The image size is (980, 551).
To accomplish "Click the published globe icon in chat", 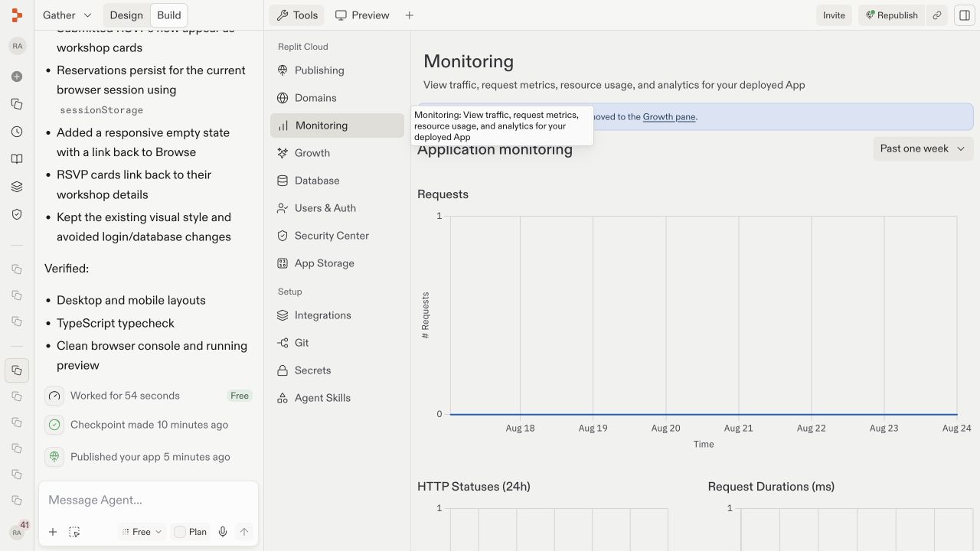I will 54,457.
